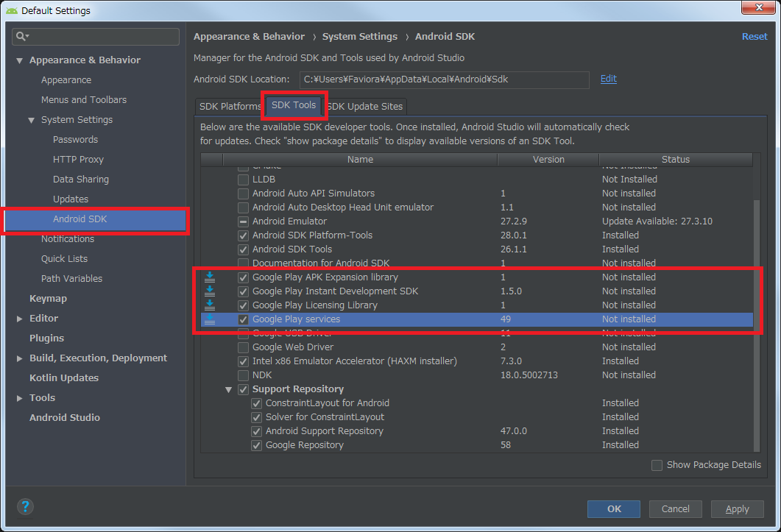Click 'Update Available: 27.3.10' status

tap(657, 221)
